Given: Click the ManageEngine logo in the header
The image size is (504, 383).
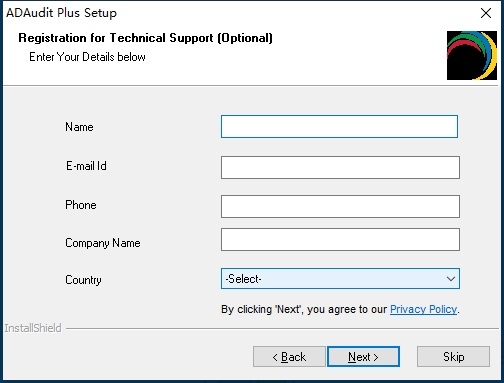Looking at the screenshot, I should click(x=472, y=55).
